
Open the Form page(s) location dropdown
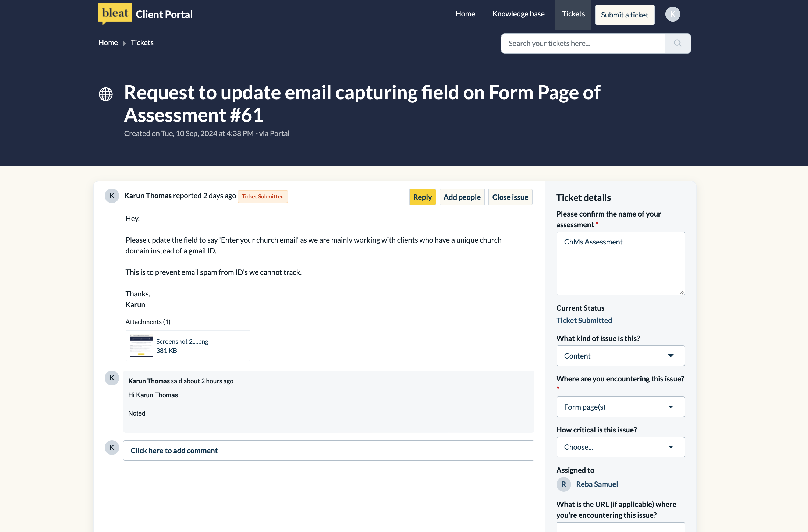(x=620, y=407)
